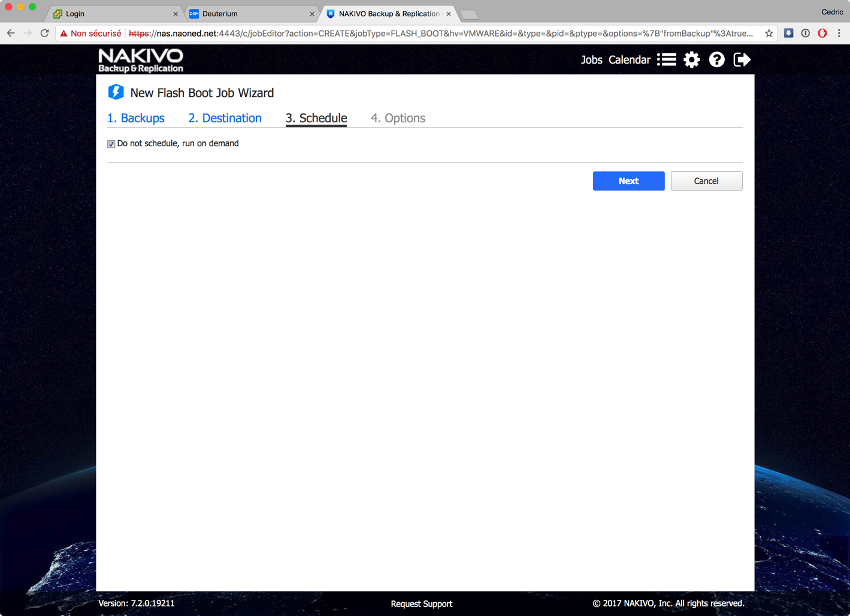Click the browser back arrow
This screenshot has height=616, width=850.
(x=11, y=34)
